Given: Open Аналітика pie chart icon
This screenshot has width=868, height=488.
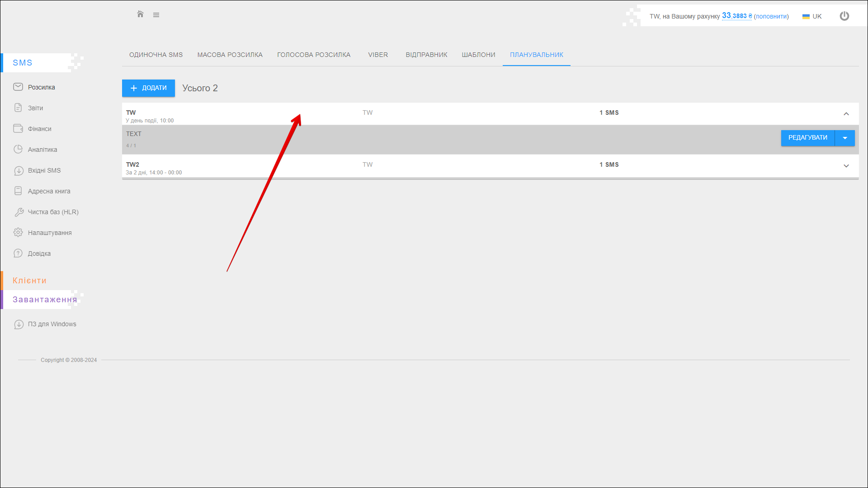Looking at the screenshot, I should 18,149.
